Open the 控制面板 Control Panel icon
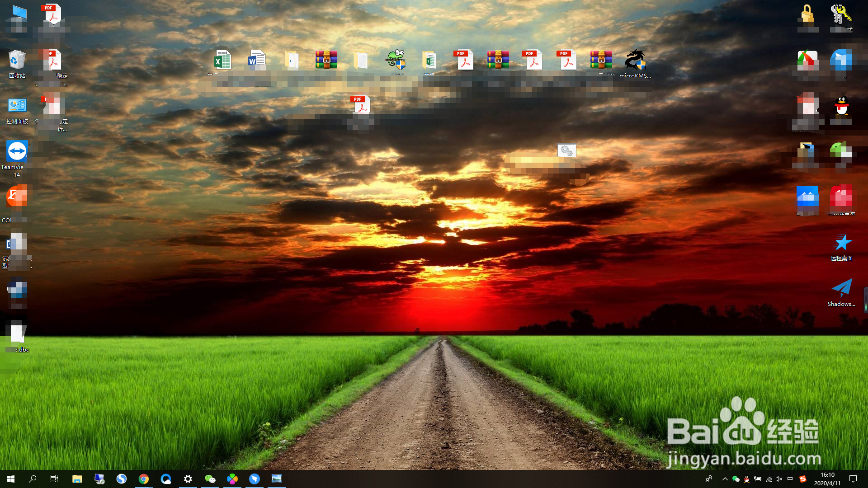The image size is (868, 488). (17, 106)
